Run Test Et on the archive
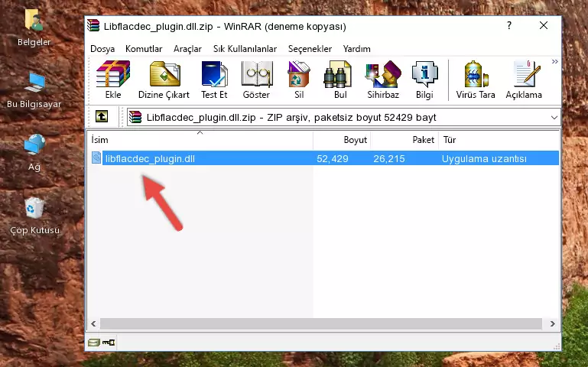Screen dimensions: 588x367 click(x=214, y=80)
